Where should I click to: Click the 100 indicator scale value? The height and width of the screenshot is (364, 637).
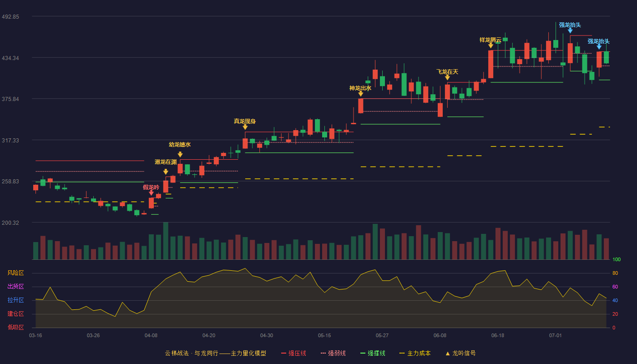[x=617, y=259]
